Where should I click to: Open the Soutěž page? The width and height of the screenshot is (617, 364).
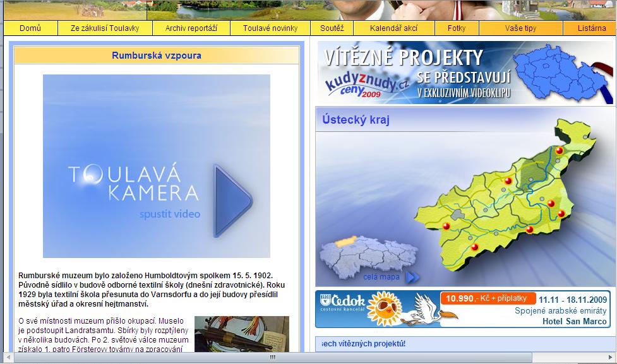(332, 28)
